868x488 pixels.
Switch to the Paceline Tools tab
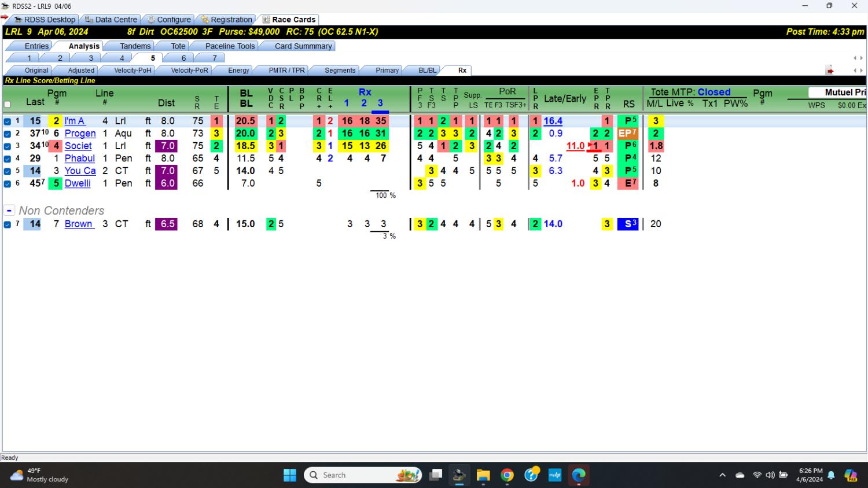[x=230, y=46]
